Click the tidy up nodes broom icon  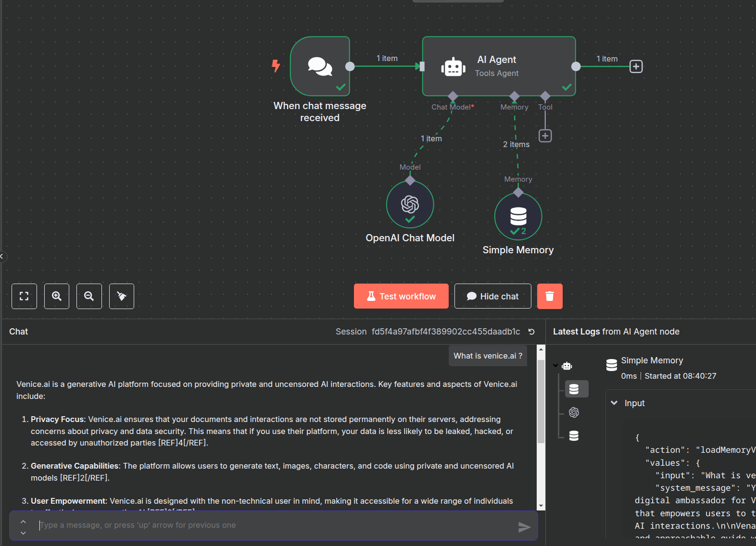(x=122, y=296)
